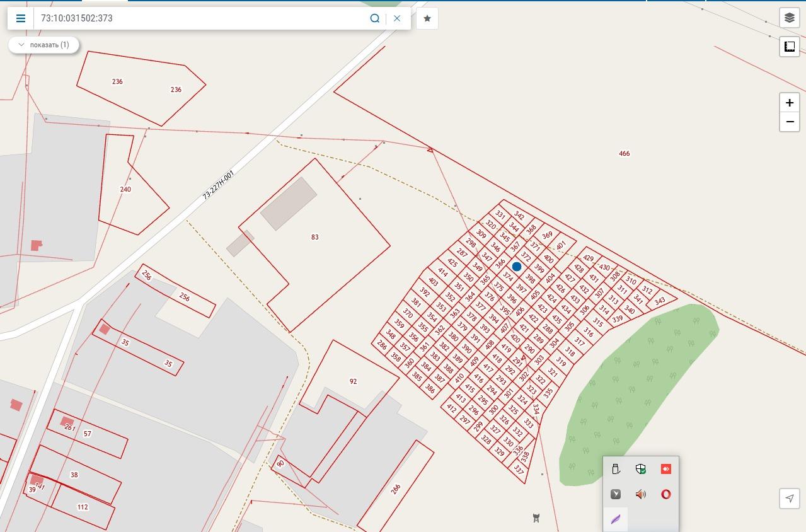Click the tray safely remove hardware icon
Screen dimensions: 806x532
(x=616, y=469)
